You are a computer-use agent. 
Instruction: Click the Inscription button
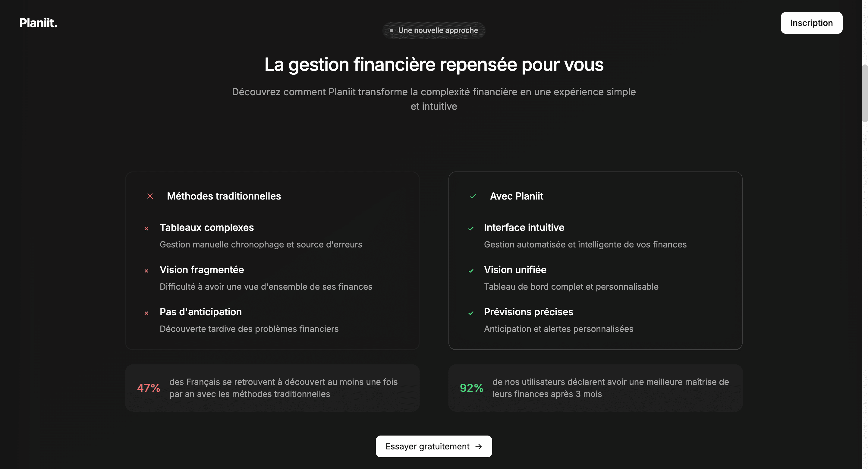point(811,23)
